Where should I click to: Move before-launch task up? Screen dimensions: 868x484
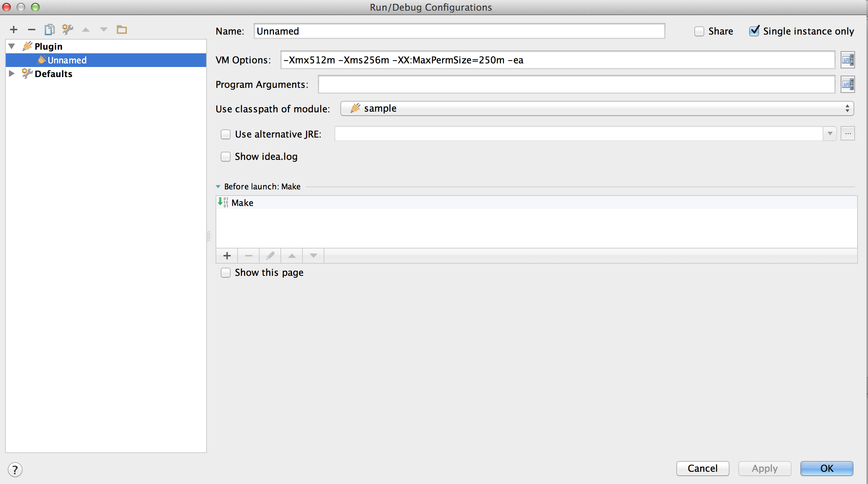(x=292, y=256)
